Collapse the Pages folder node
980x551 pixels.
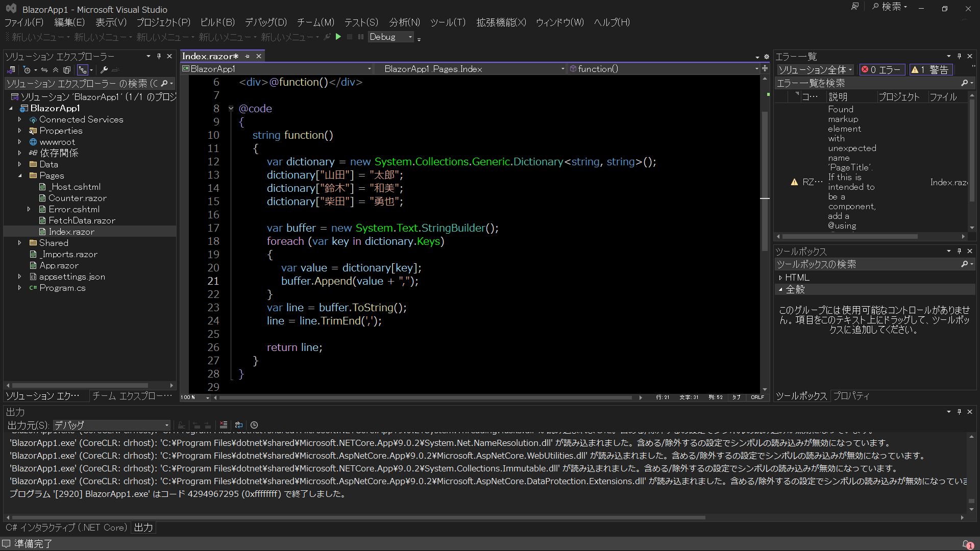(20, 176)
